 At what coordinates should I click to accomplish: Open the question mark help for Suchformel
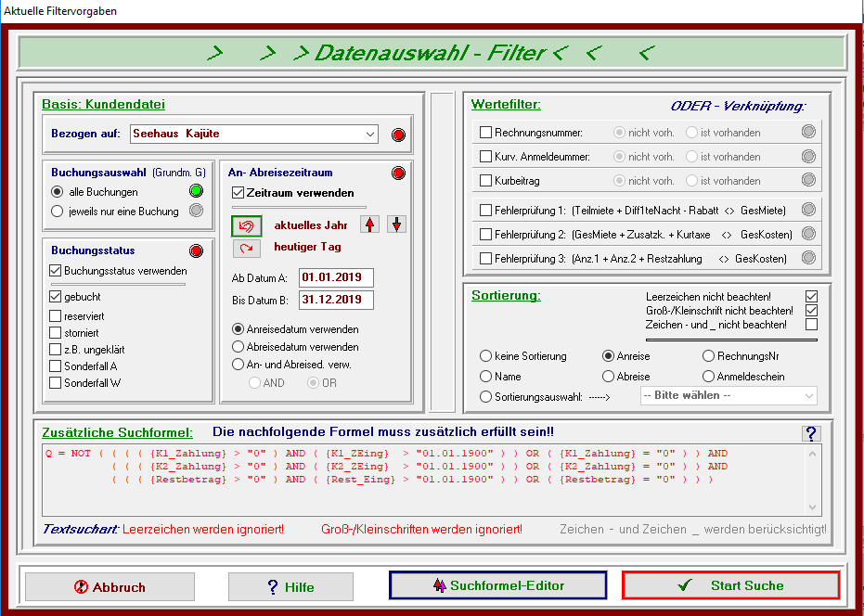point(811,433)
